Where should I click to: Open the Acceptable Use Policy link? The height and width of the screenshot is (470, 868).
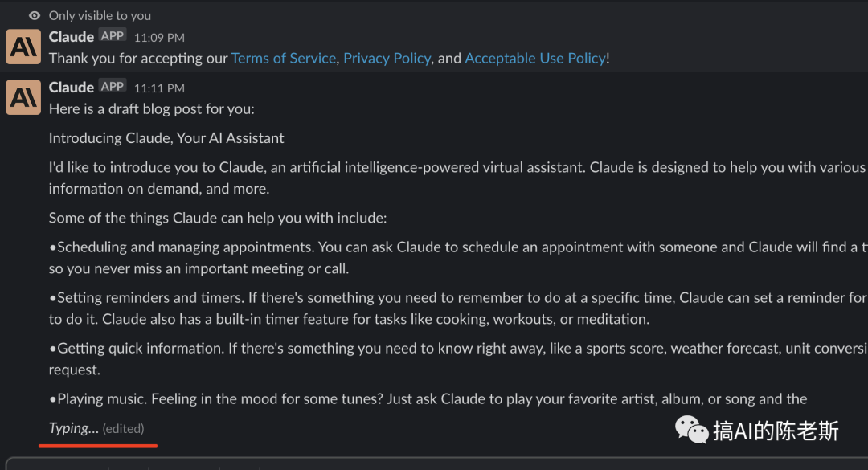tap(535, 58)
